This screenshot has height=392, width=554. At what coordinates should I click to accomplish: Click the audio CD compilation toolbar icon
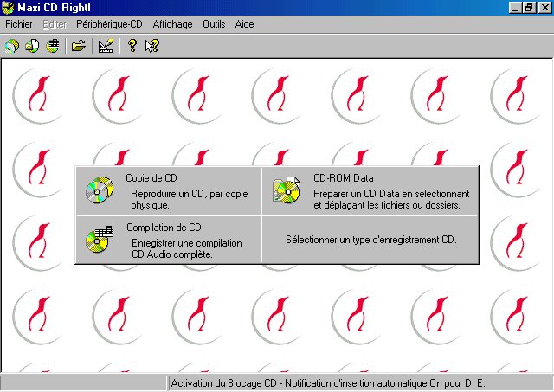tap(53, 46)
